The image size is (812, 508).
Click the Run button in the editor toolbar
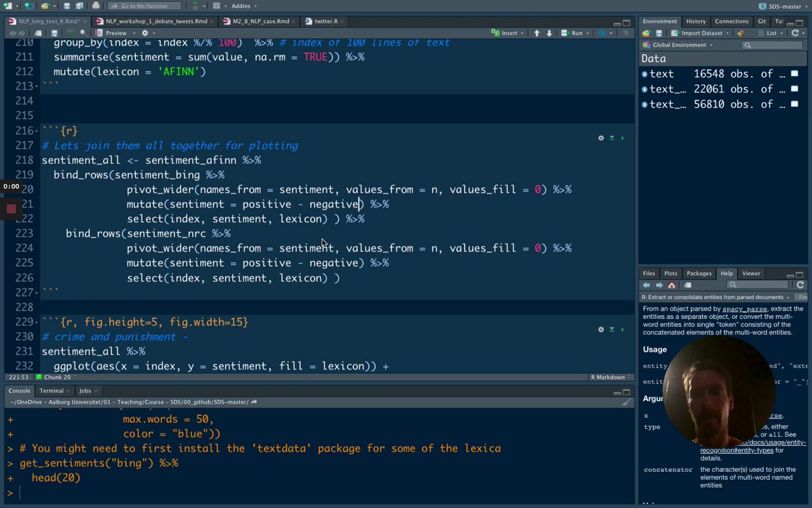pyautogui.click(x=575, y=33)
